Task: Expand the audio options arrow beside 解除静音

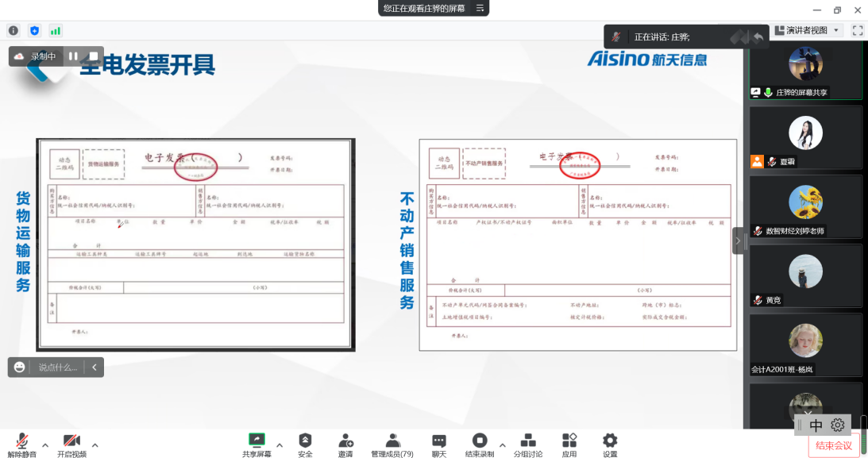Action: click(45, 445)
